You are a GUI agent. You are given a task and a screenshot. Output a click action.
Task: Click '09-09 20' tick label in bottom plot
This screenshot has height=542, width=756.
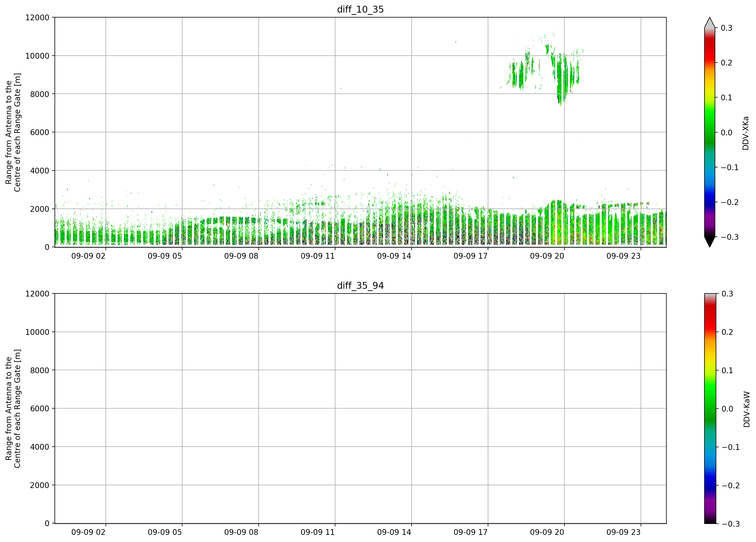point(547,532)
